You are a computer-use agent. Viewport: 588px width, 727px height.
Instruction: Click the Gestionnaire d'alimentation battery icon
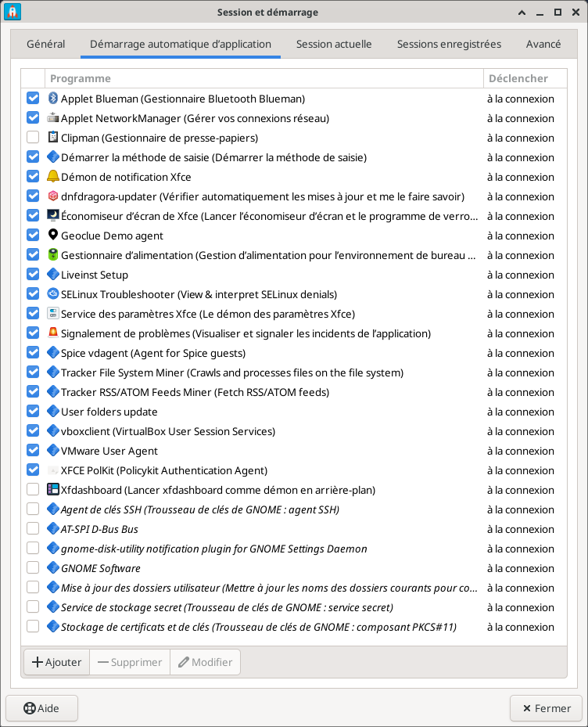click(x=53, y=254)
